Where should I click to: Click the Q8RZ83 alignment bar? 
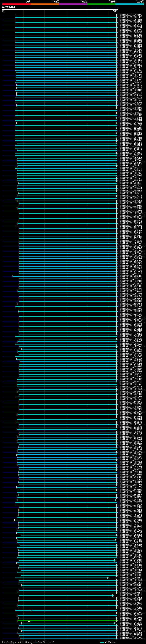coord(65,276)
